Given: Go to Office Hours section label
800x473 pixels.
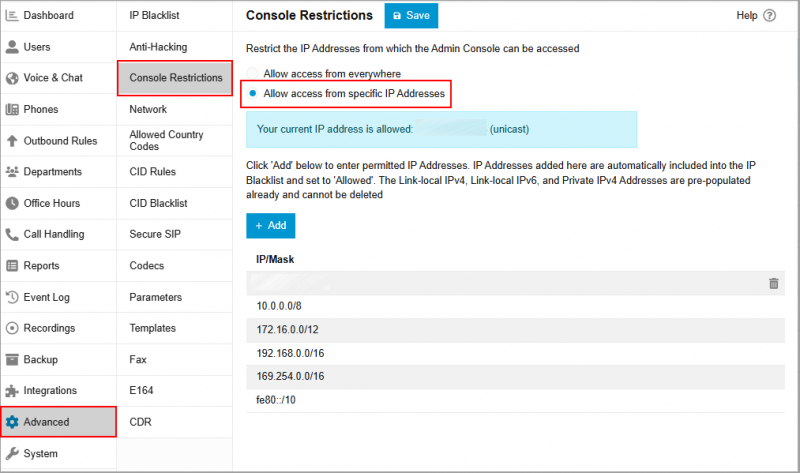Looking at the screenshot, I should pyautogui.click(x=52, y=203).
